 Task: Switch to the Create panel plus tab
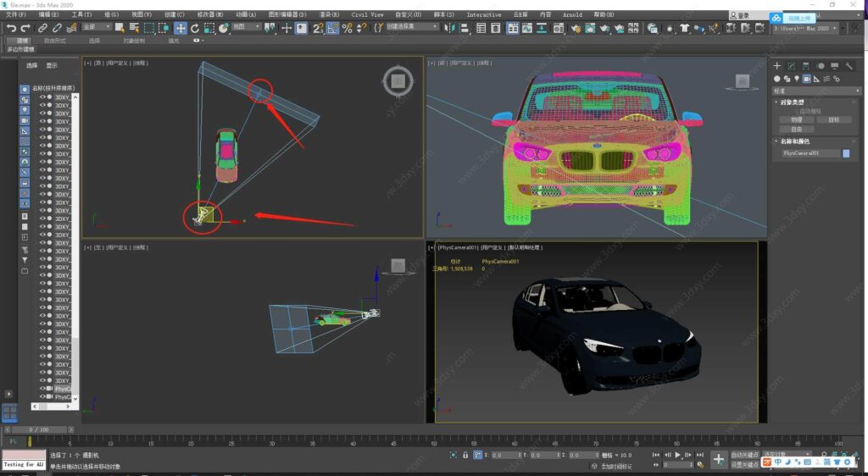pyautogui.click(x=776, y=66)
